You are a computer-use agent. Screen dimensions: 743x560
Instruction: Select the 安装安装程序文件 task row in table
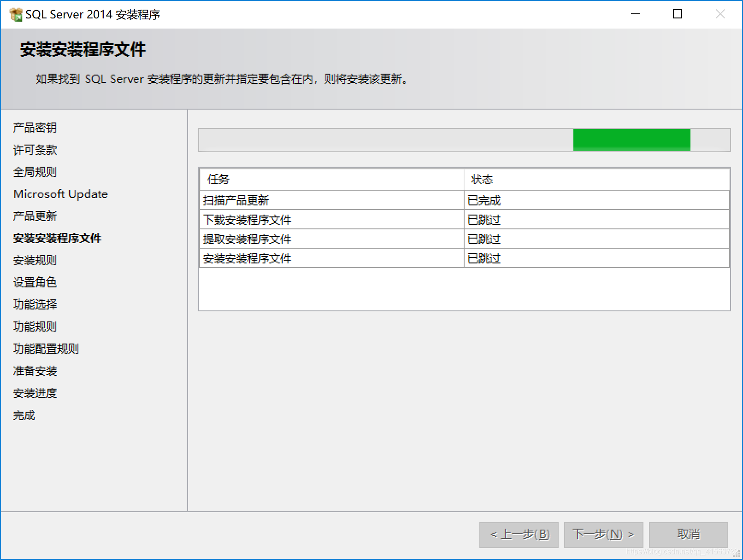465,258
